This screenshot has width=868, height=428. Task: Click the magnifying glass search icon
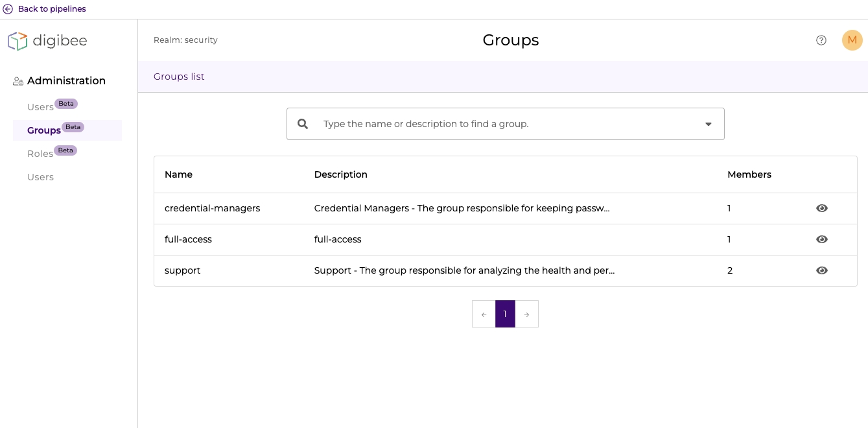(303, 124)
